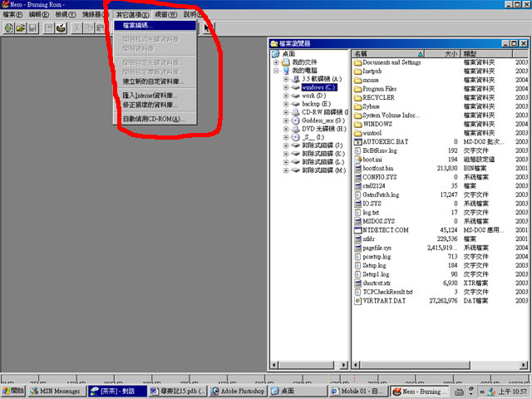
Task: Expand the DVD (H:) drive node
Action: click(286, 129)
